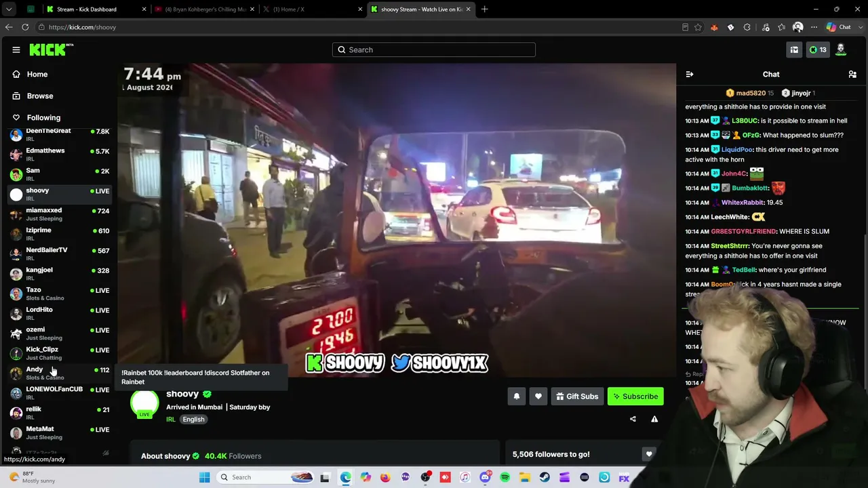The image size is (868, 488).
Task: Toggle stream notifications bell
Action: [517, 396]
